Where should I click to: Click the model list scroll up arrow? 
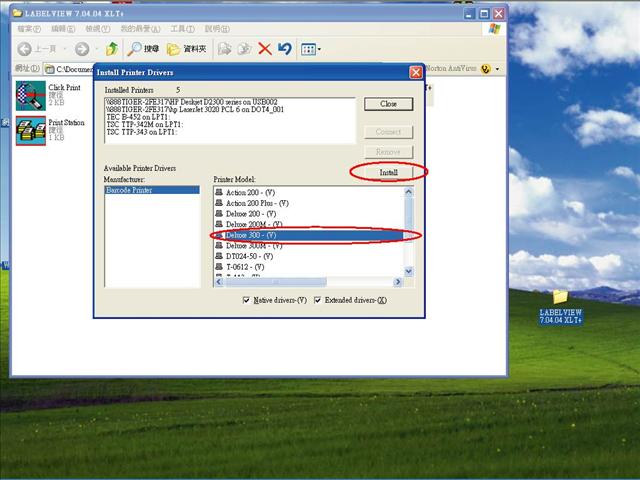click(x=409, y=191)
